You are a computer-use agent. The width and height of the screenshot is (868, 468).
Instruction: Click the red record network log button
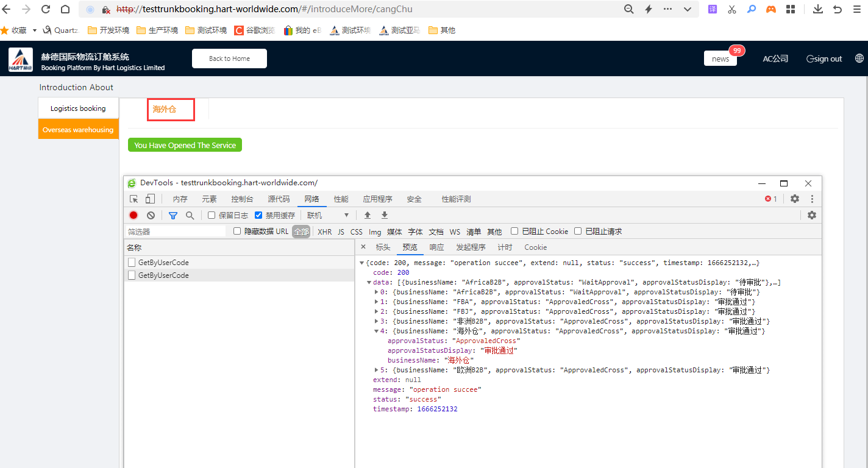(x=133, y=215)
